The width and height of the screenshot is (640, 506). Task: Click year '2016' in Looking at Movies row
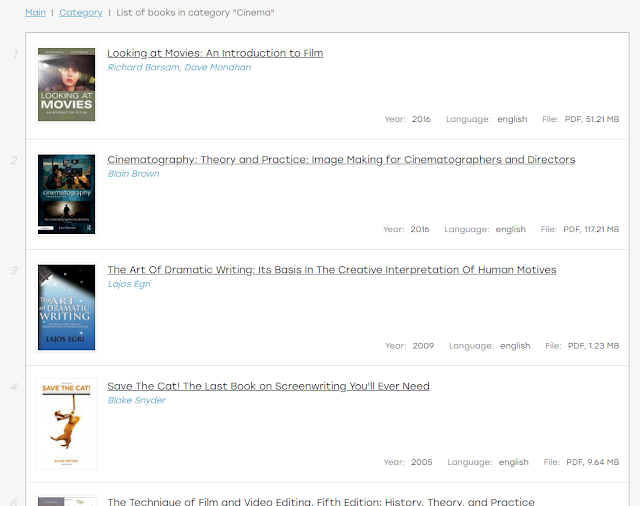click(421, 119)
